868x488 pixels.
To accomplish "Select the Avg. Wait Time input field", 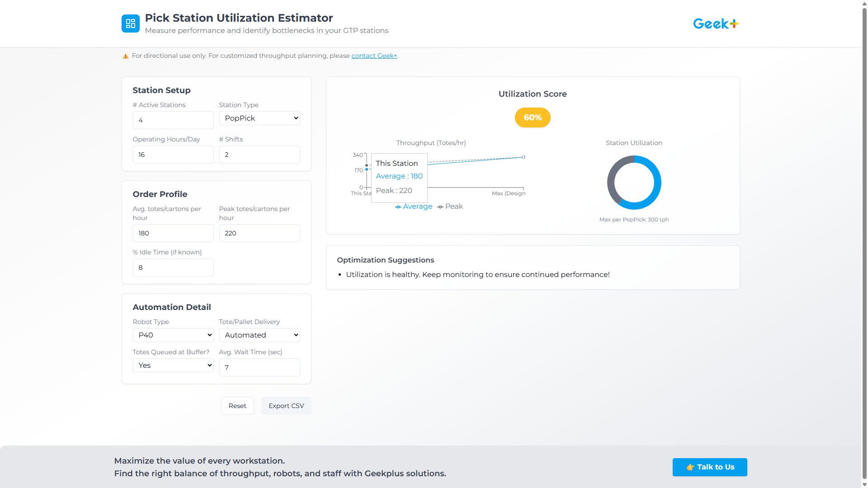I will click(259, 367).
